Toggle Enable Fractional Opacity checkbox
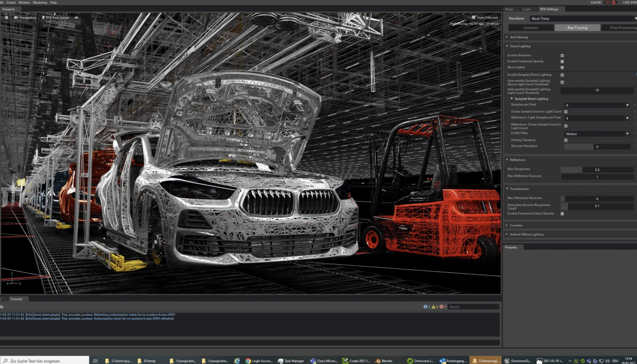The width and height of the screenshot is (637, 364). click(x=562, y=61)
